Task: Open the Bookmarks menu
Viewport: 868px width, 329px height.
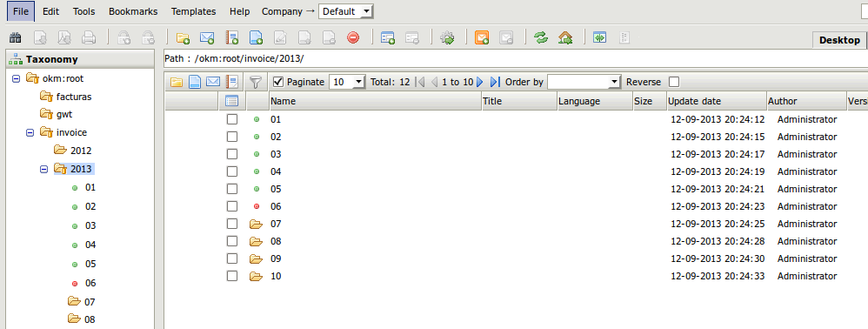Action: click(x=133, y=11)
